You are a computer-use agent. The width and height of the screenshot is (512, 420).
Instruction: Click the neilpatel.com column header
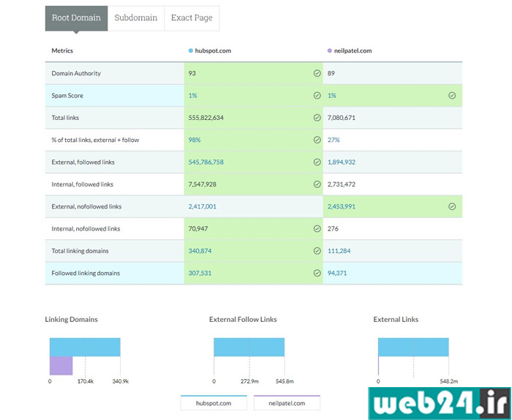tap(353, 50)
